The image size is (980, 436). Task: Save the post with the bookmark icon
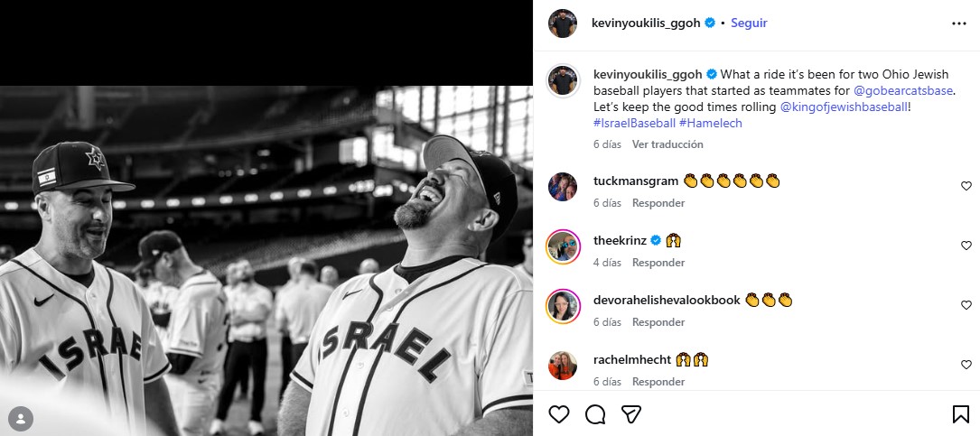[x=961, y=414]
